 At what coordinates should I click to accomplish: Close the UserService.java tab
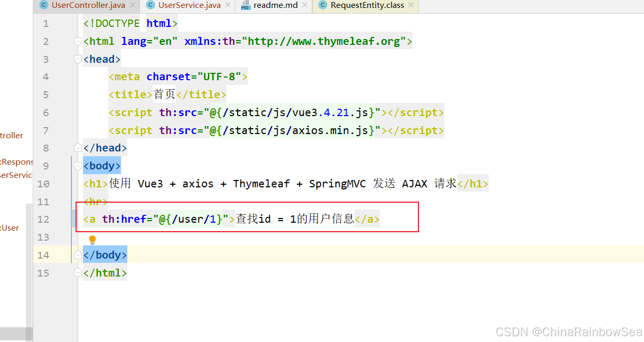pyautogui.click(x=228, y=5)
